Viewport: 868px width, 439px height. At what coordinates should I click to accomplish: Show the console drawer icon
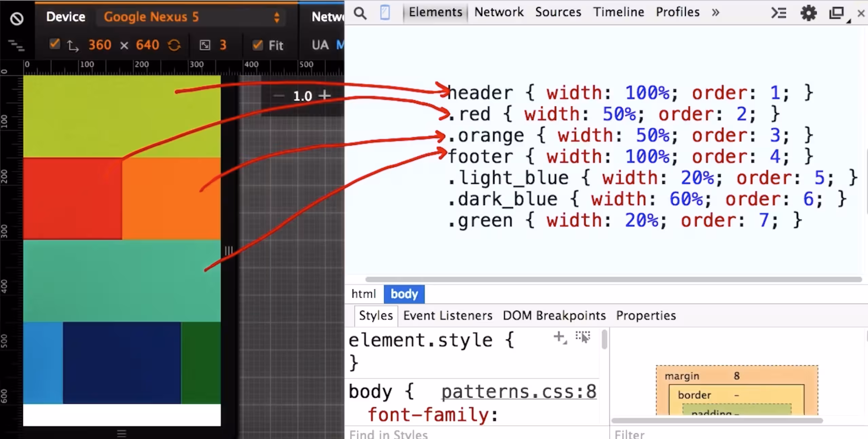click(x=778, y=13)
